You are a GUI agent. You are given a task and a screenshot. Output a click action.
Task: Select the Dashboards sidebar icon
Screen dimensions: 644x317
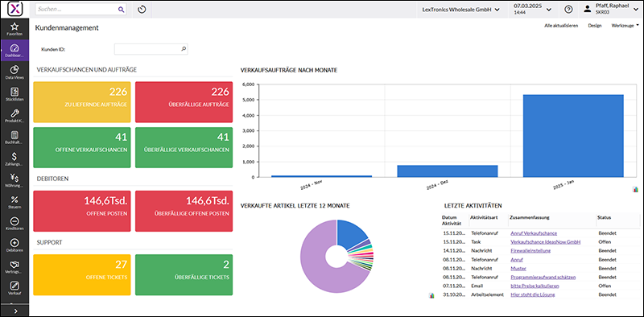coord(14,51)
